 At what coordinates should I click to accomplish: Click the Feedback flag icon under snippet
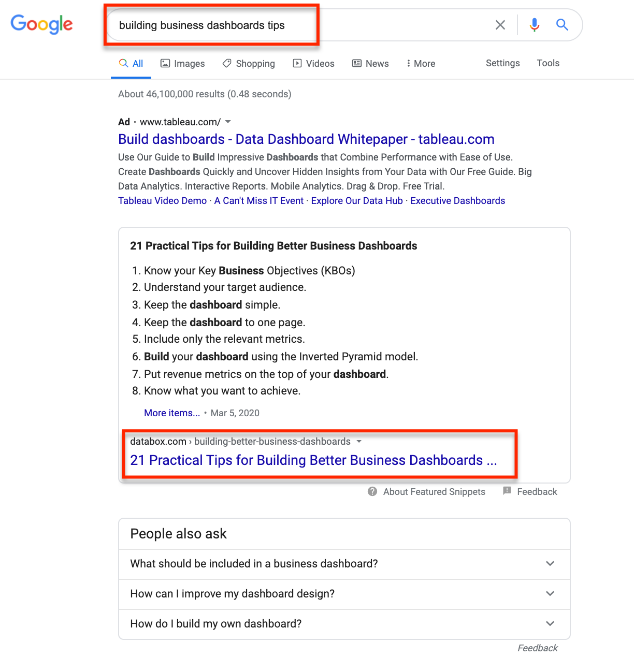pyautogui.click(x=507, y=491)
